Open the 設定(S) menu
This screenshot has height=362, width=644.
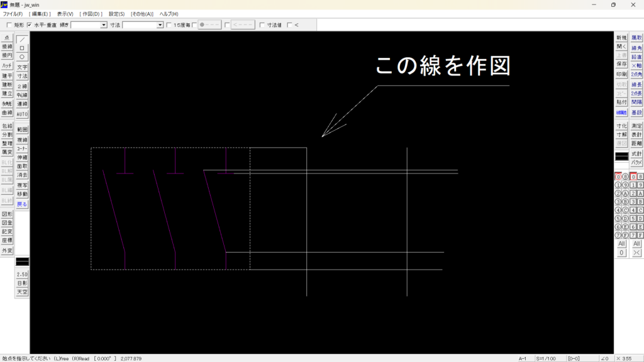116,14
